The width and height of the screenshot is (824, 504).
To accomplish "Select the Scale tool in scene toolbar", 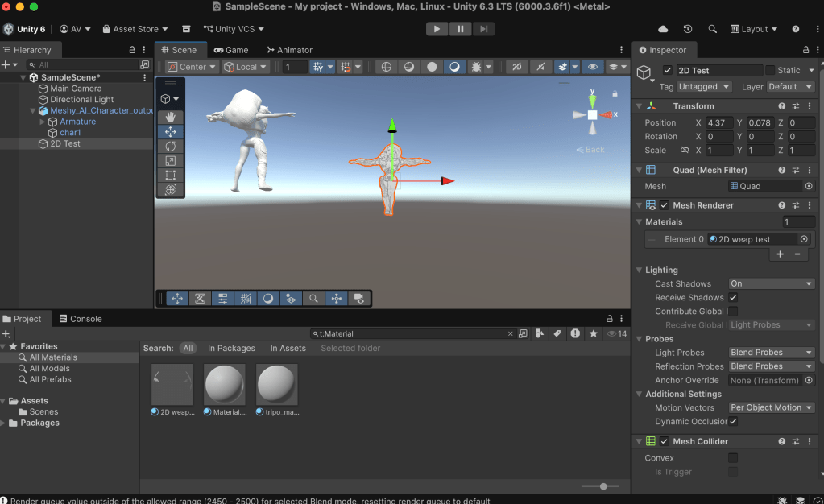I will (170, 161).
